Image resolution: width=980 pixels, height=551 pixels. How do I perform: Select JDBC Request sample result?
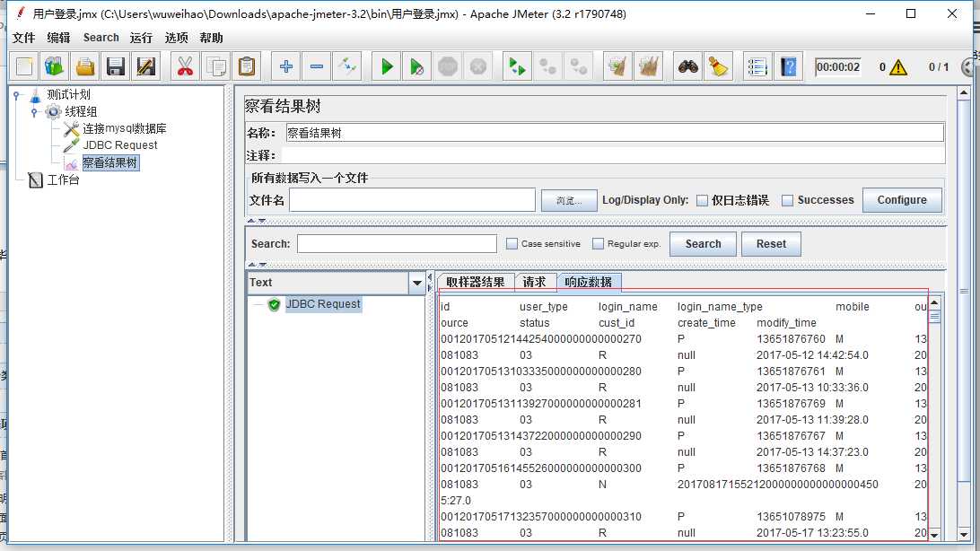click(323, 304)
